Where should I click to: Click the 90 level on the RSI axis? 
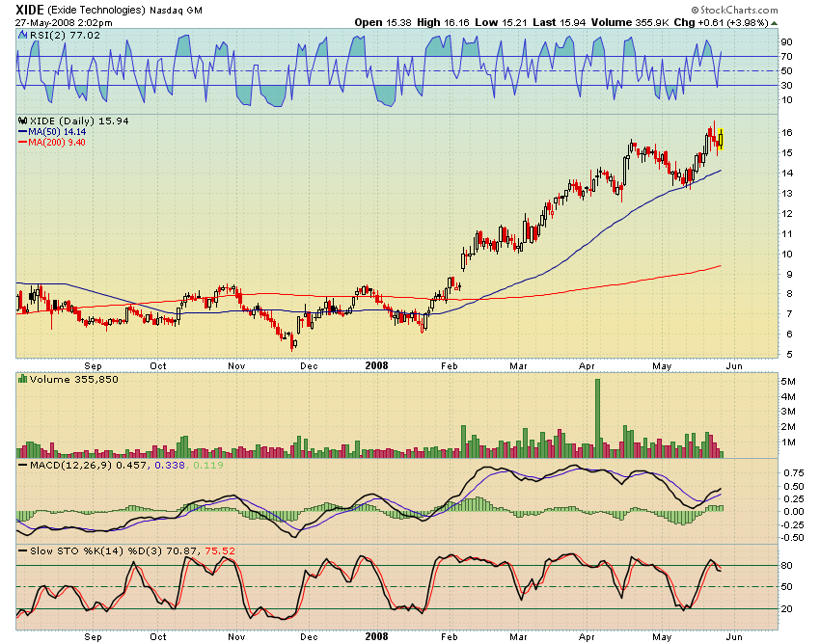pos(786,41)
